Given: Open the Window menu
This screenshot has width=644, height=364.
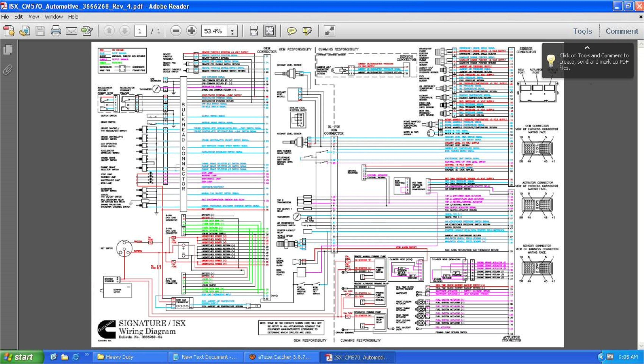Looking at the screenshot, I should point(54,17).
